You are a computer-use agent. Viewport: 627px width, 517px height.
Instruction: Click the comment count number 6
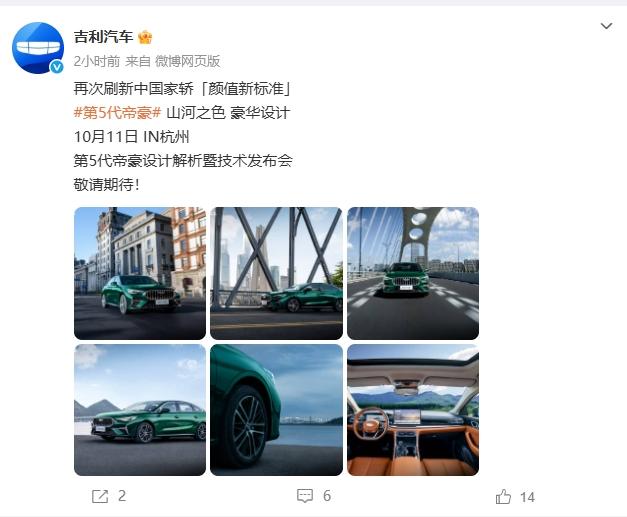click(x=327, y=496)
